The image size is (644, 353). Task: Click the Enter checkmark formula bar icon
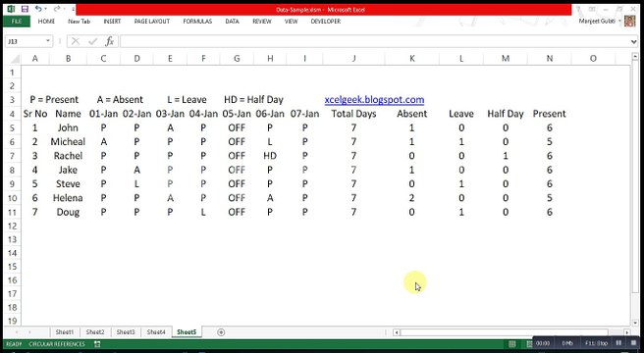pyautogui.click(x=93, y=41)
